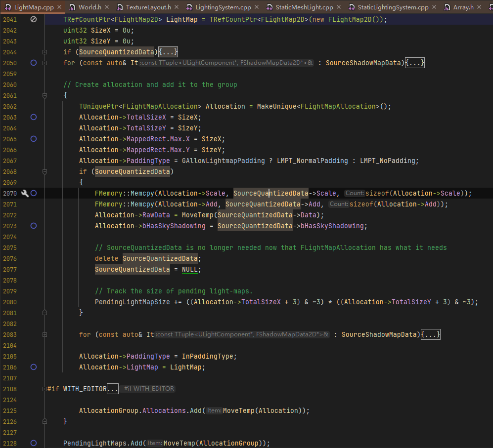Screen dimensions: 493x448
Task: Click the ... fold placeholder after WITH_EDITOR
Action: [113, 389]
